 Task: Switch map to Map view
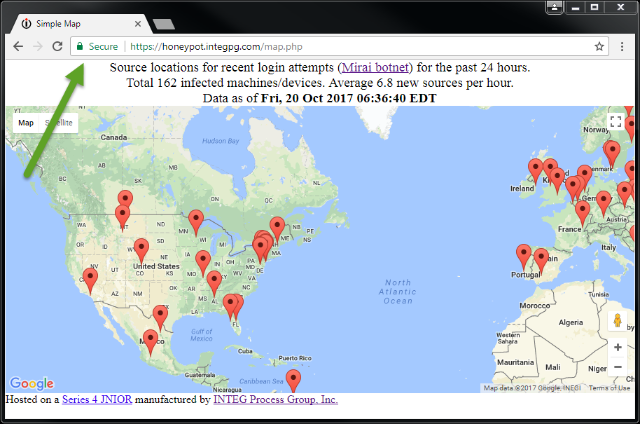[26, 123]
